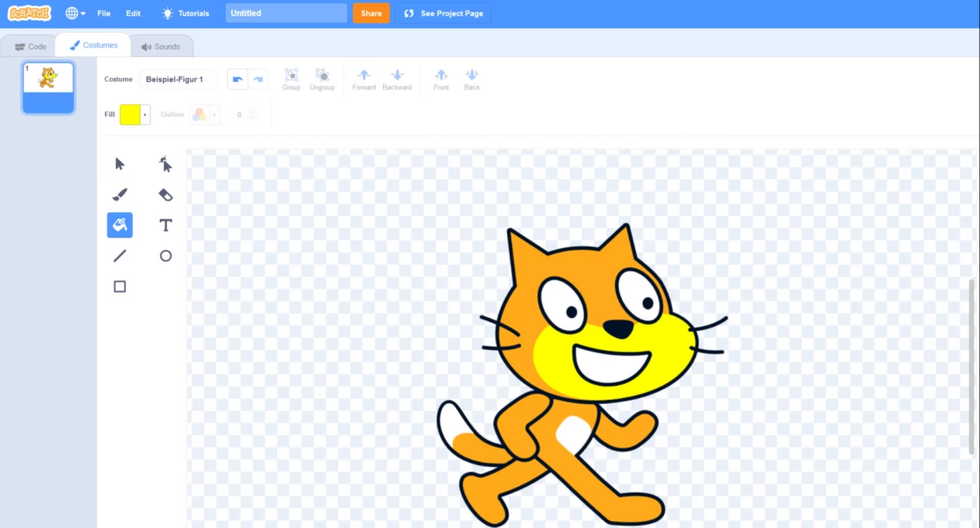Select the Reshape tool
980x528 pixels.
coord(166,164)
